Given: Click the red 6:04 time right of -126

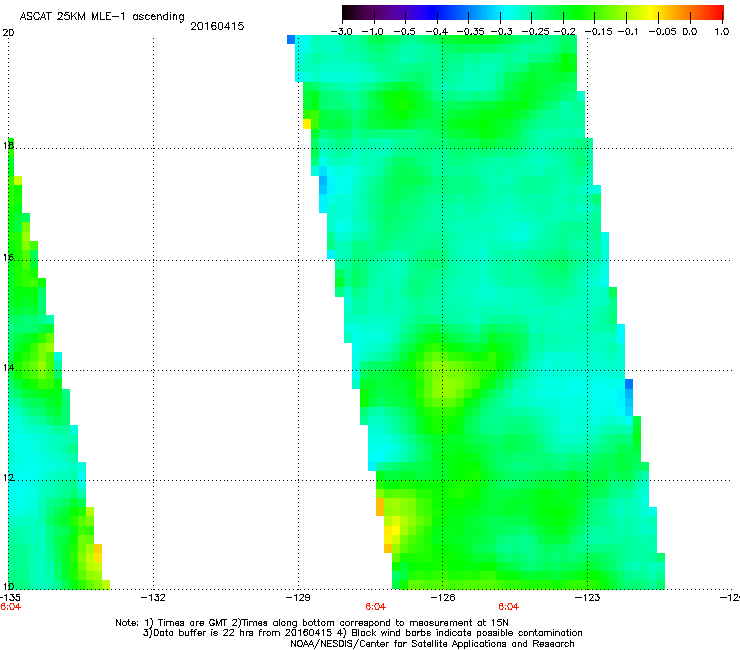Looking at the screenshot, I should click(509, 607).
